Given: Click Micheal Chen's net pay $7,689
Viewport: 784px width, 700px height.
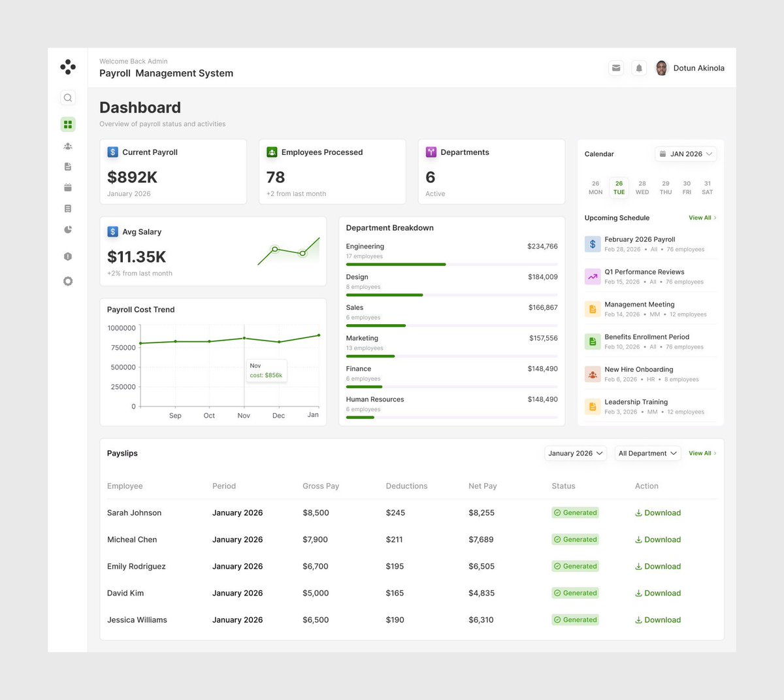Looking at the screenshot, I should (481, 540).
